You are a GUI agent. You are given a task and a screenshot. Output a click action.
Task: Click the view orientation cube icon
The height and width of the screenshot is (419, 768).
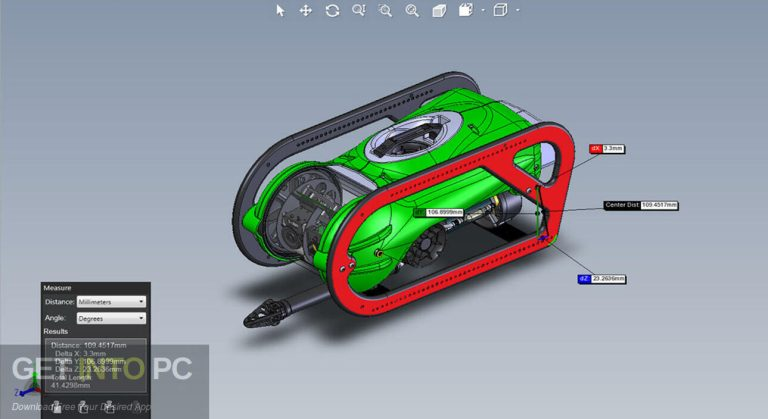[x=466, y=10]
